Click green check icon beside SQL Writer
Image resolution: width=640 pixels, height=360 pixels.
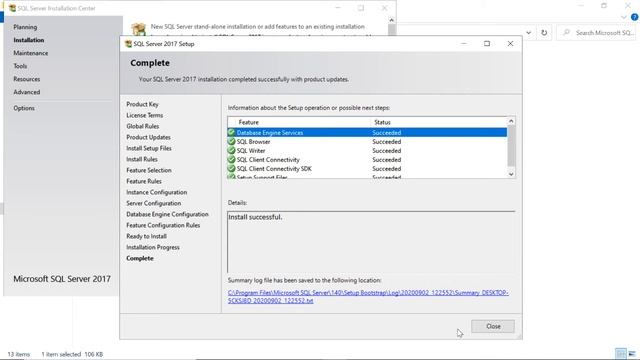(x=231, y=151)
